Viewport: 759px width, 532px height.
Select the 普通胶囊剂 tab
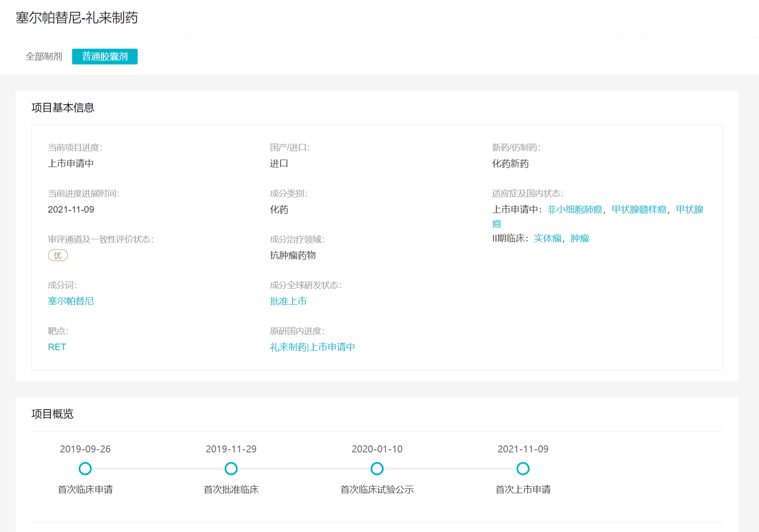pyautogui.click(x=105, y=56)
